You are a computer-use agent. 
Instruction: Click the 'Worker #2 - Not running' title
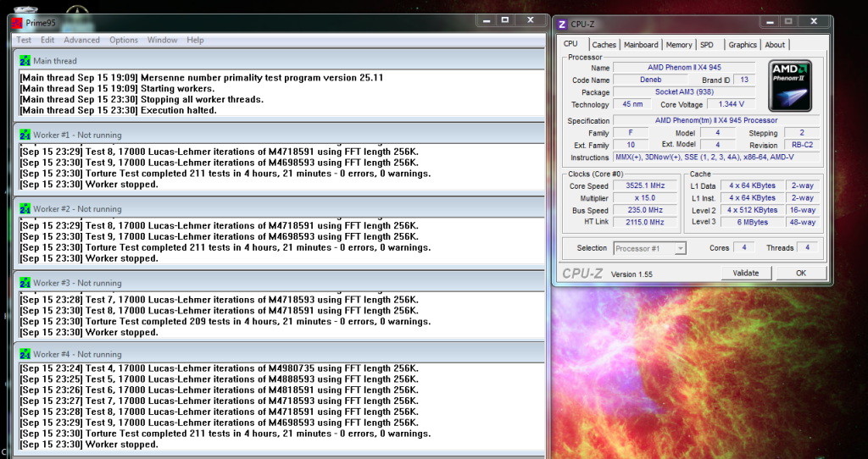pos(77,209)
